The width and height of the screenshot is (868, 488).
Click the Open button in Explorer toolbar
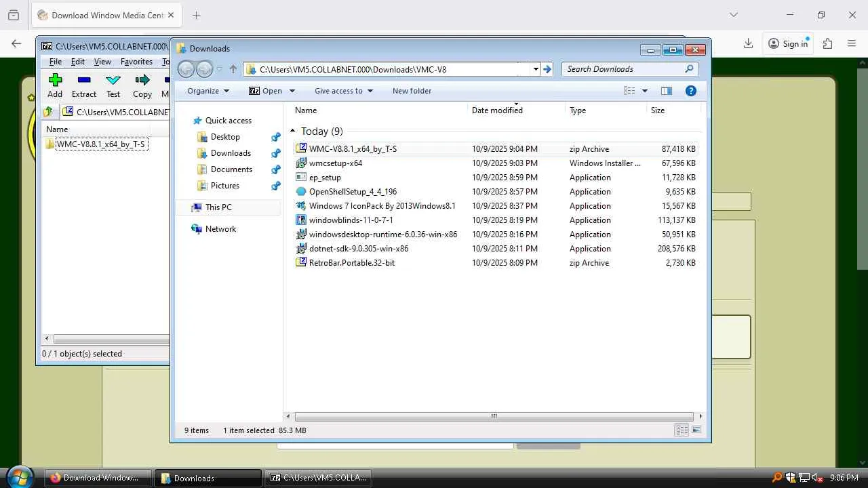pyautogui.click(x=266, y=91)
